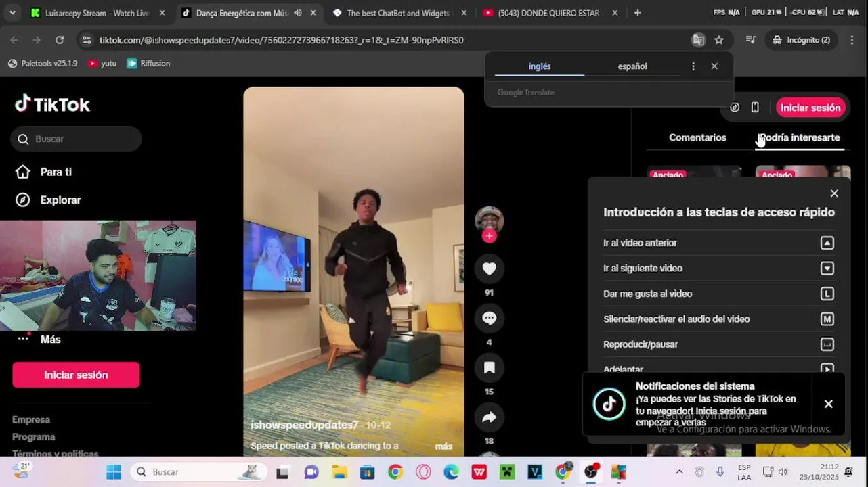Like the TikTok video with heart icon
This screenshot has width=868, height=487.
[490, 269]
